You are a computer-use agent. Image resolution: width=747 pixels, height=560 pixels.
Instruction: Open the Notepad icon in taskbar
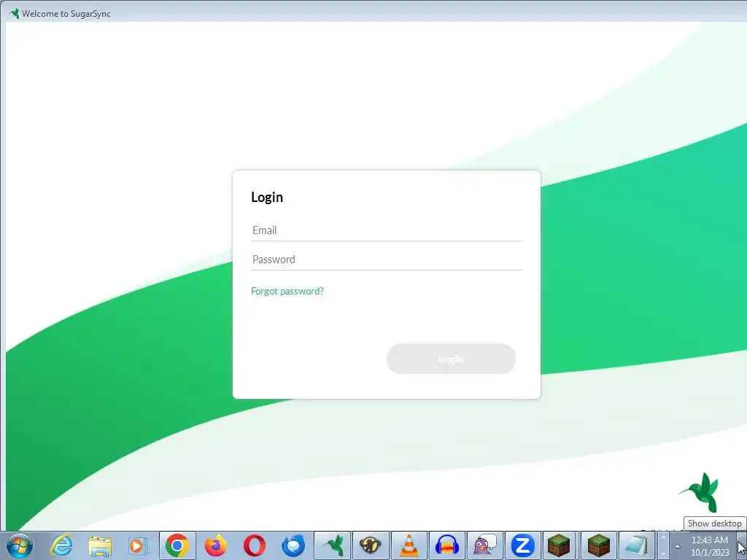point(638,545)
